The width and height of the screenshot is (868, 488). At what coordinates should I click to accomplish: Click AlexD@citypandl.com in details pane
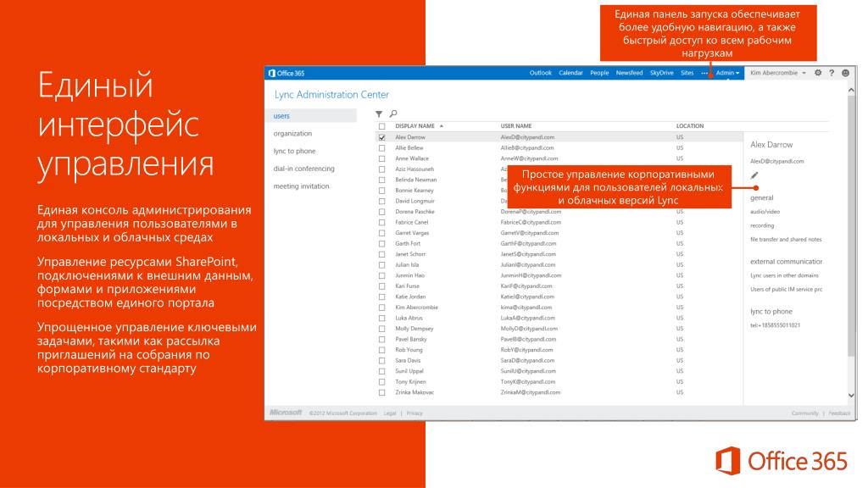[x=777, y=162]
